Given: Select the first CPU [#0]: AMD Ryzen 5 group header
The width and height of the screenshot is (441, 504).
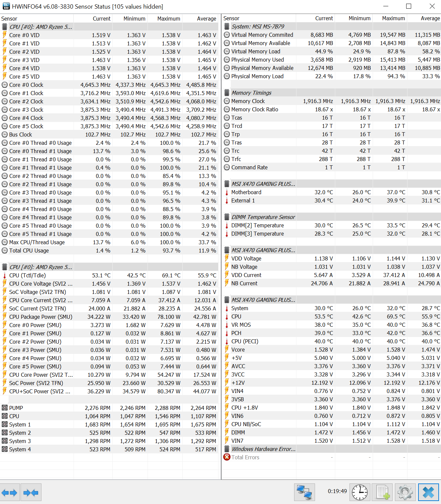Looking at the screenshot, I should coord(109,27).
